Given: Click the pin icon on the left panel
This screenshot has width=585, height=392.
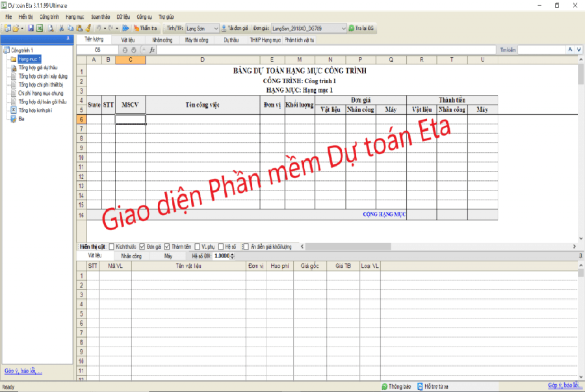Looking at the screenshot, I should (68, 38).
